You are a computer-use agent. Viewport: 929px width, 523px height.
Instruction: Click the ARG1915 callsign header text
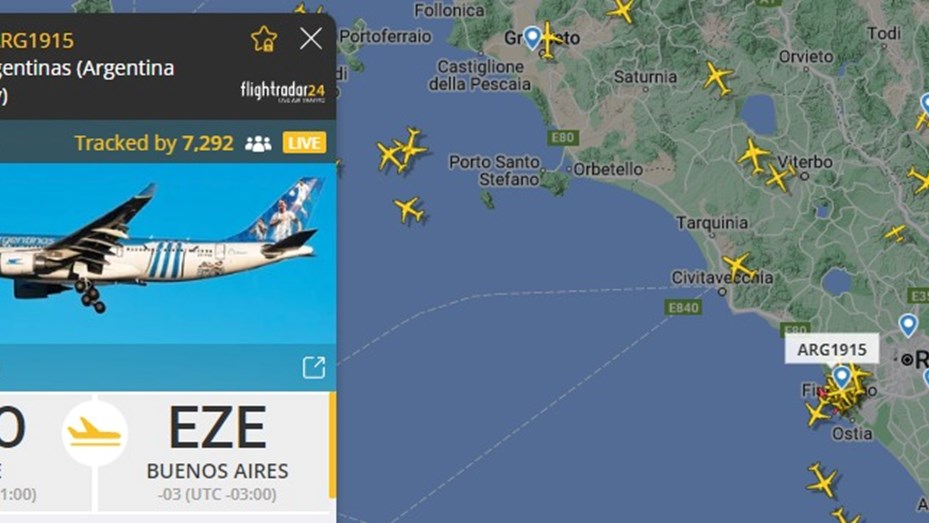[37, 40]
